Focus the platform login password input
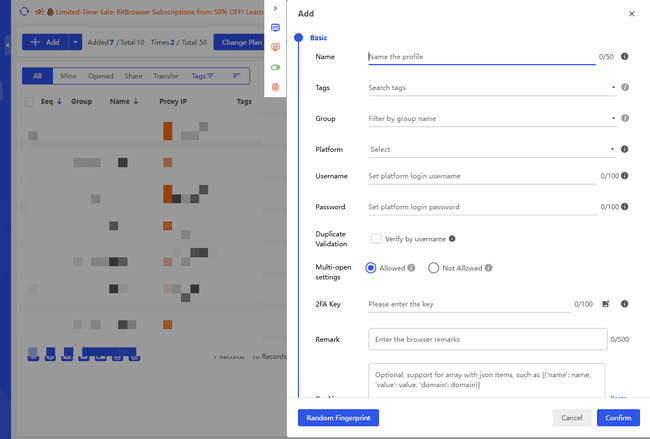 click(483, 207)
